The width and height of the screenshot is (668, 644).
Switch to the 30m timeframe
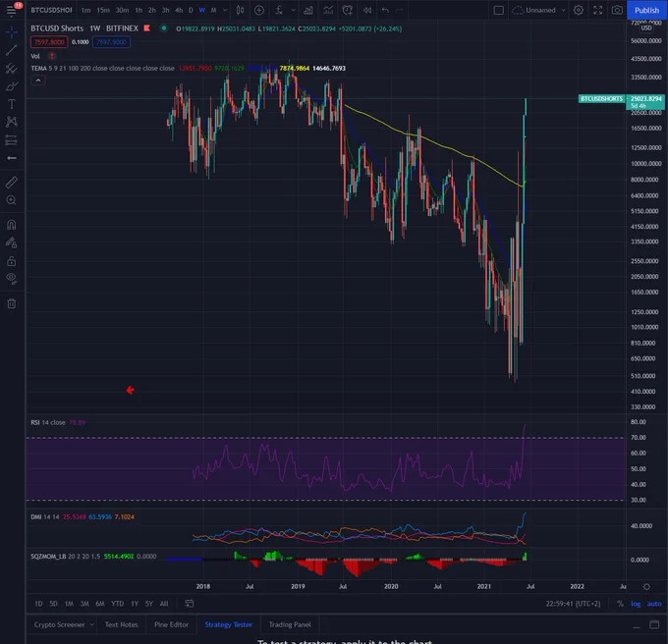point(122,10)
